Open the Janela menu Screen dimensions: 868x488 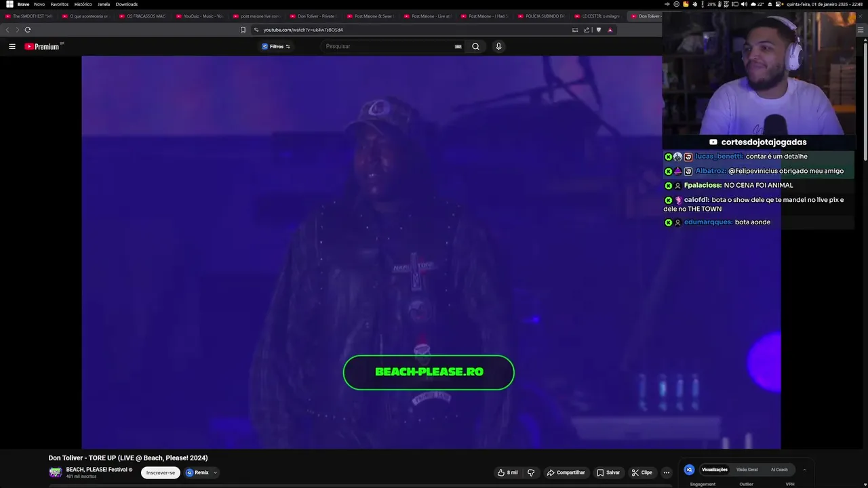pos(104,4)
